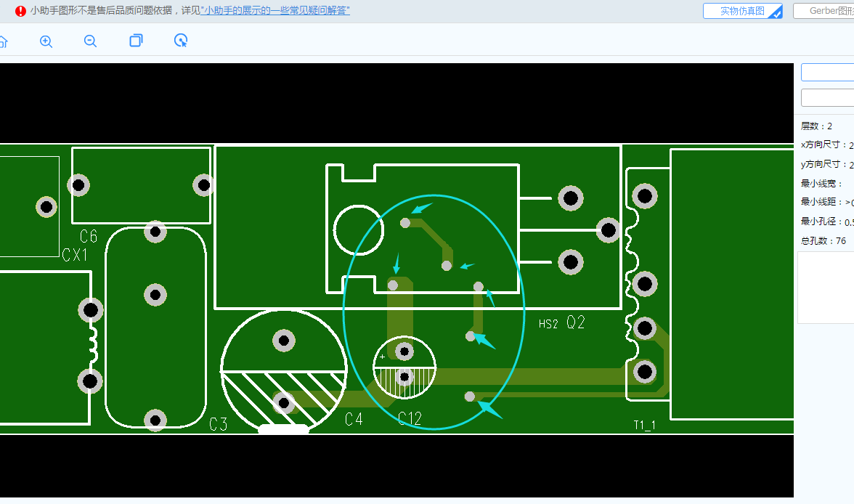Click the C12 capacitor label on board
This screenshot has height=504, width=854.
tap(410, 419)
